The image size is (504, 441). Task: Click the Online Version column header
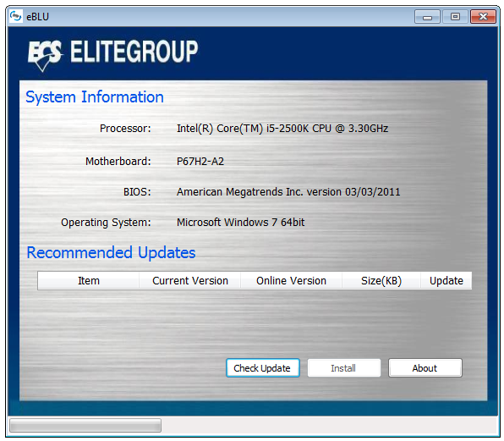(x=291, y=280)
